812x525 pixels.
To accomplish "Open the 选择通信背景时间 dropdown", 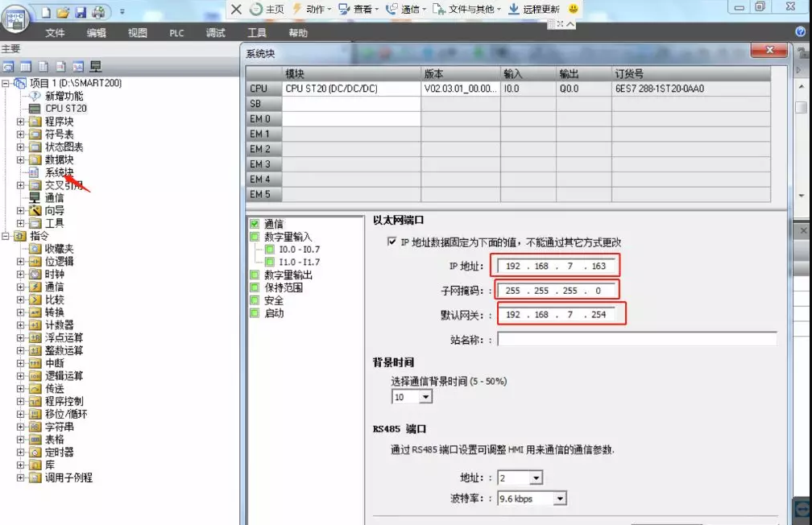I will [425, 397].
